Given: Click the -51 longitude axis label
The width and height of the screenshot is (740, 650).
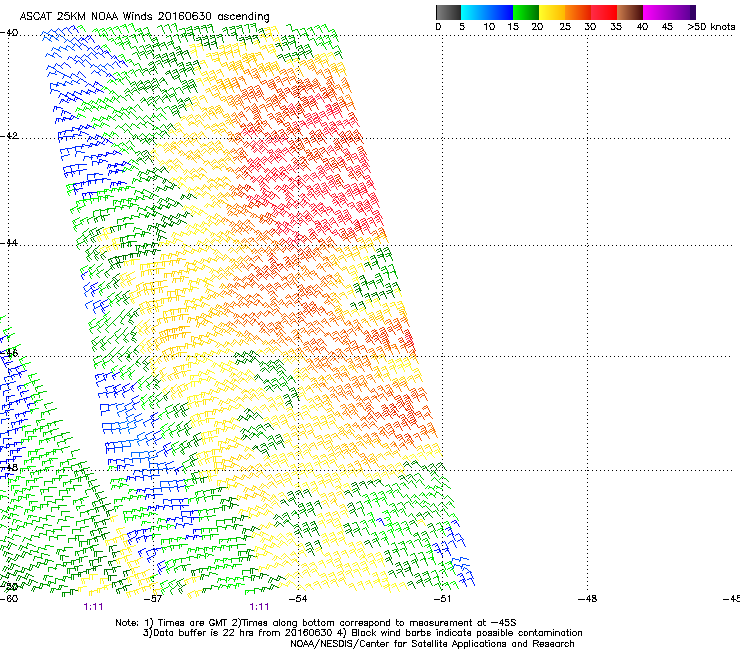Looking at the screenshot, I should (442, 599).
